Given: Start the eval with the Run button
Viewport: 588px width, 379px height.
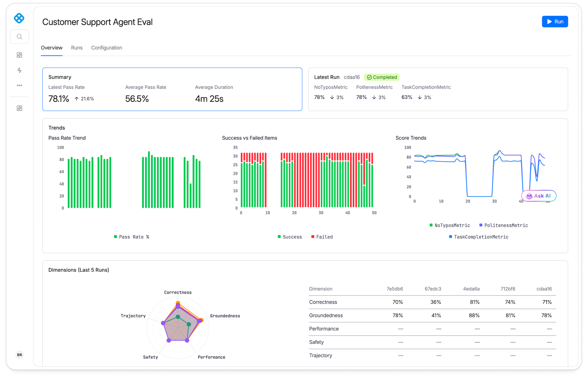Looking at the screenshot, I should pos(555,22).
